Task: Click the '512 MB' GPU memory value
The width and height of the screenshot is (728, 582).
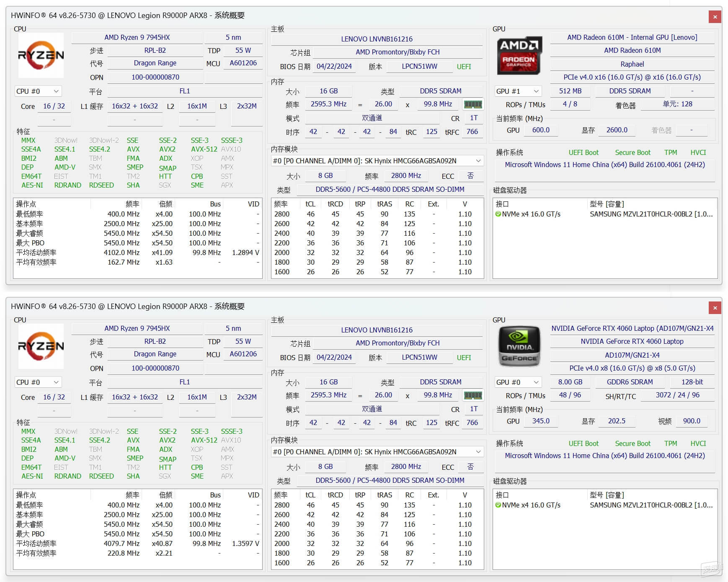Action: click(x=570, y=91)
